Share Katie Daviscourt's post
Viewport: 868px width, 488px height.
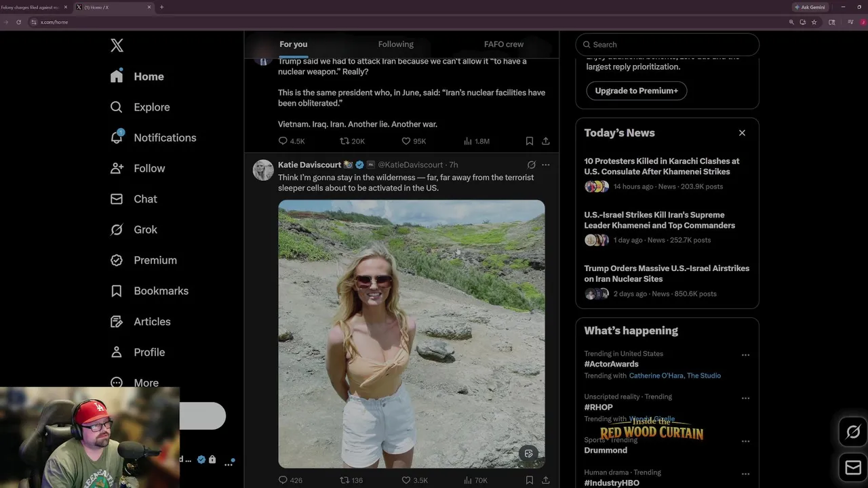click(545, 480)
